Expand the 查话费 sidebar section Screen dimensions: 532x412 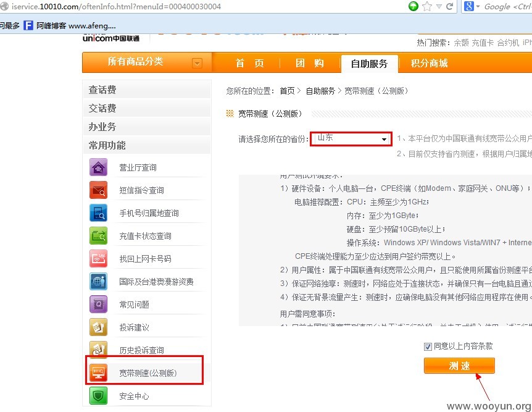pyautogui.click(x=147, y=90)
